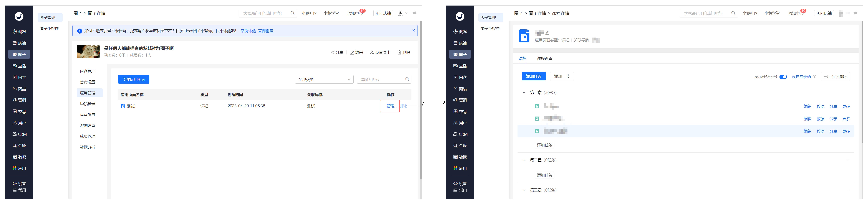Image resolution: width=868 pixels, height=204 pixels.
Task: Select 导航管理 in the circle detail menu
Action: tap(88, 104)
